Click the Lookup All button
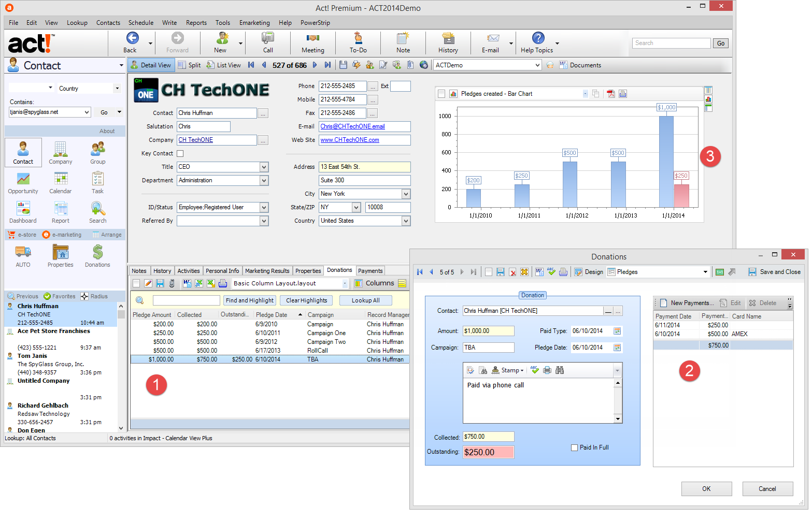Viewport: 812px width, 521px height. (366, 300)
